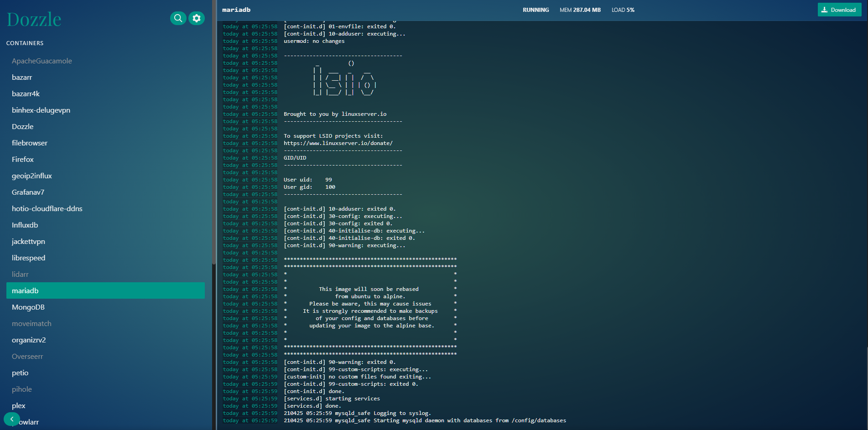Viewport: 868px width, 430px height.
Task: Open the Dozzle logo home link
Action: pos(34,20)
